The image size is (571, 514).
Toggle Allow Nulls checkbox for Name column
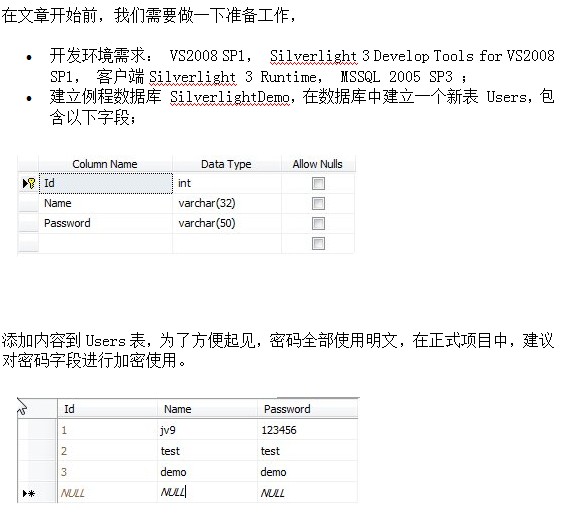click(x=318, y=204)
